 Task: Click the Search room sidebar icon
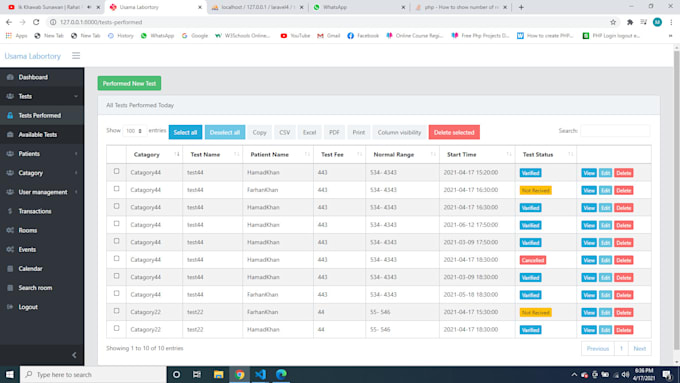tap(10, 288)
